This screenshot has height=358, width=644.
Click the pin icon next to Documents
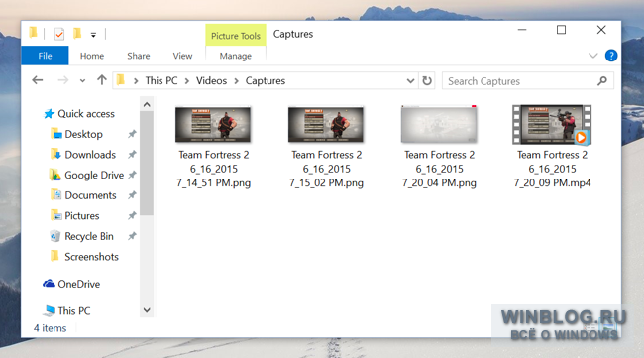132,195
